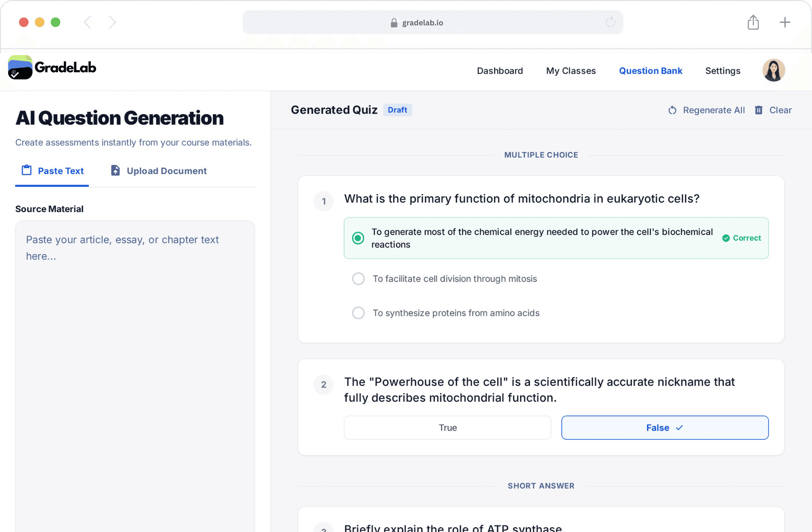Screen dimensions: 812x532
Task: Navigate to My Classes
Action: (x=571, y=71)
